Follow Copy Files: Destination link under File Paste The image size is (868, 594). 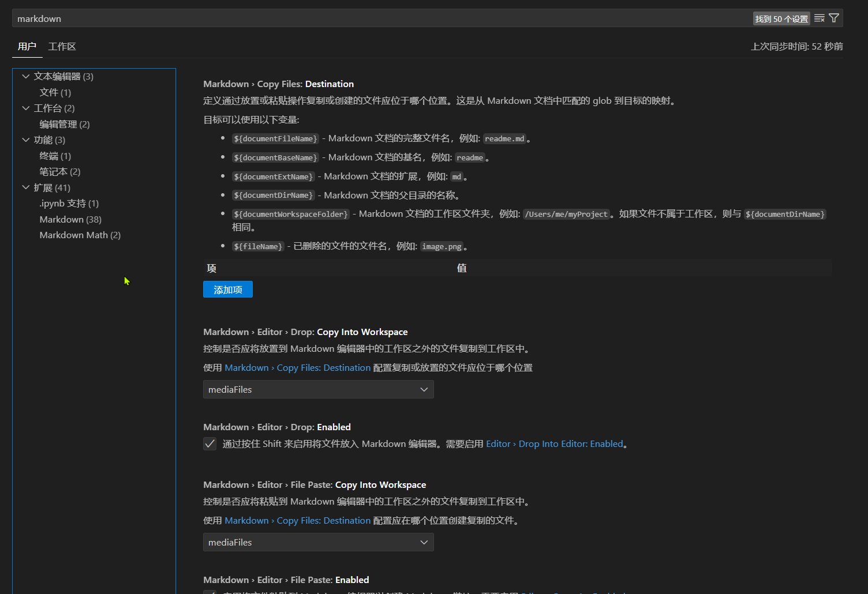pos(298,520)
